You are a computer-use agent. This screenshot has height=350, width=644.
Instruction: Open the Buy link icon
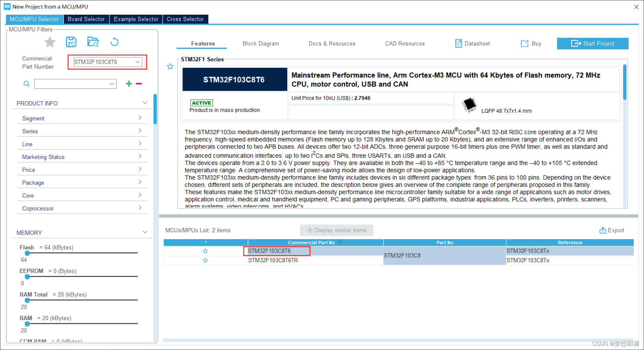click(525, 44)
